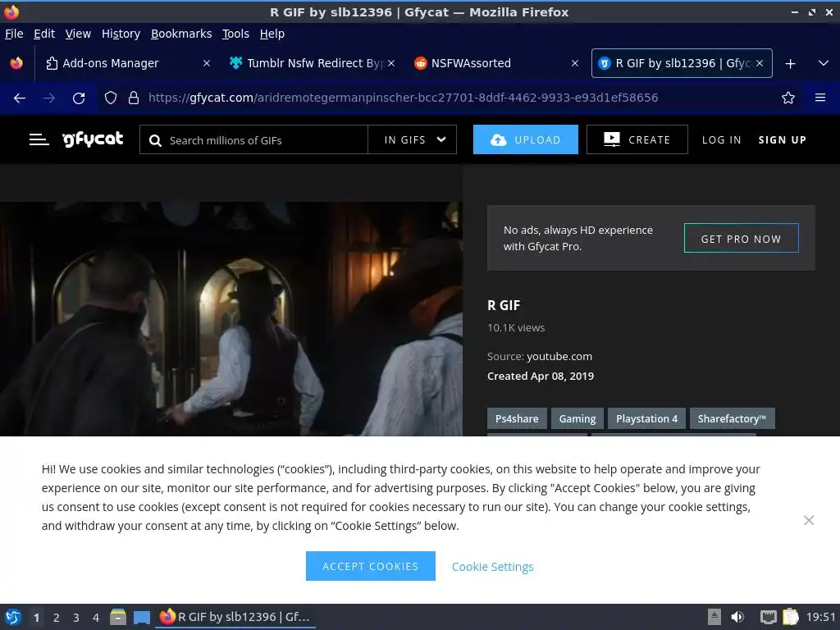
Task: Close the Tumblr Nsfw Redirect tab
Action: pyautogui.click(x=391, y=63)
